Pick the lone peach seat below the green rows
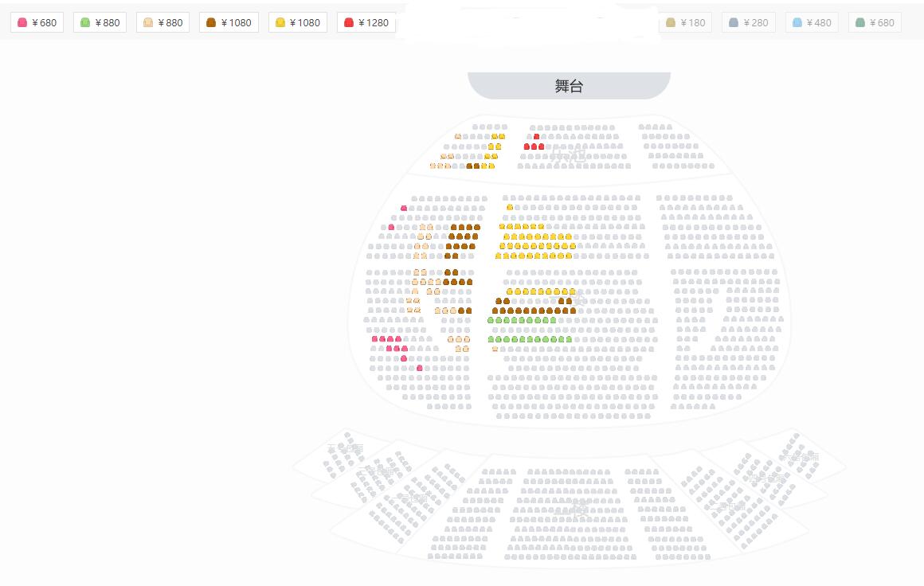This screenshot has height=586, width=924. click(495, 349)
